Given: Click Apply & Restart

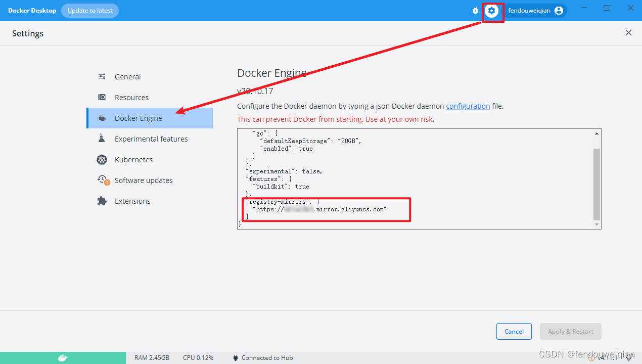Looking at the screenshot, I should (570, 331).
